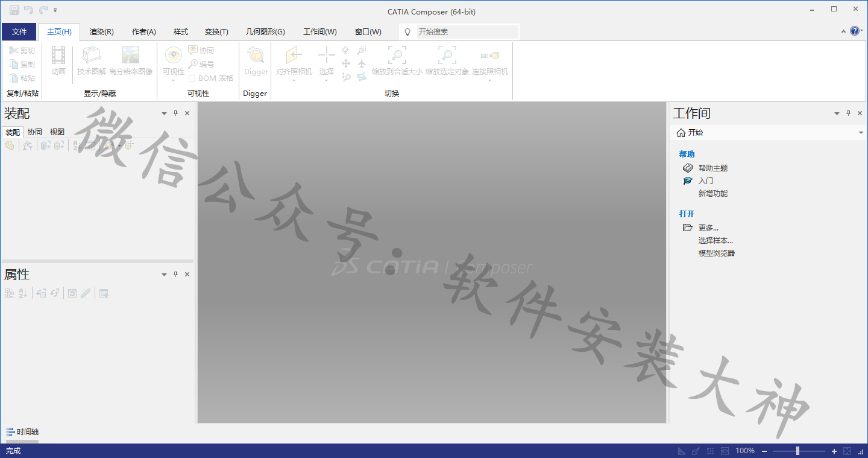The height and width of the screenshot is (458, 868).
Task: Expand the 可视性 dropdown arrow
Action: coord(174,80)
